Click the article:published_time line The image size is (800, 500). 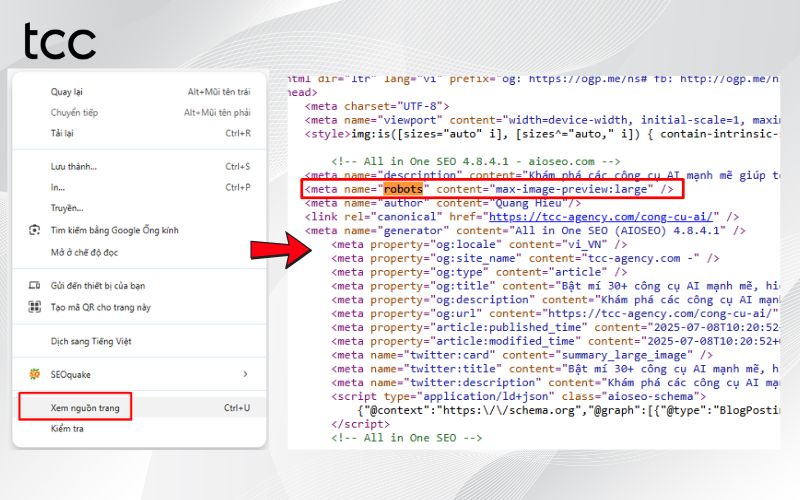tap(555, 327)
